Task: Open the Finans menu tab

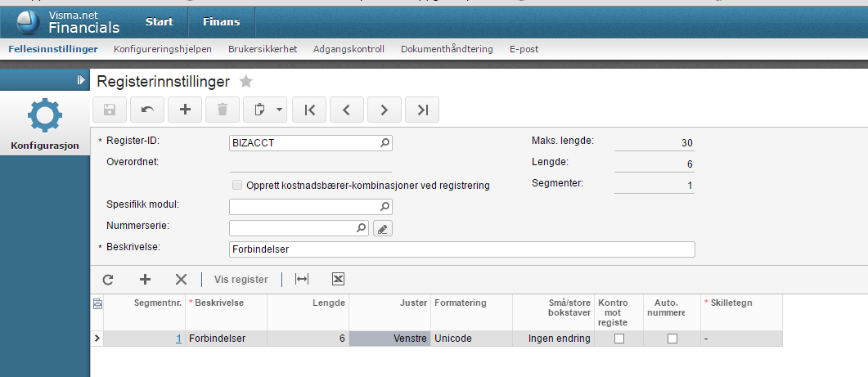Action: 222,22
